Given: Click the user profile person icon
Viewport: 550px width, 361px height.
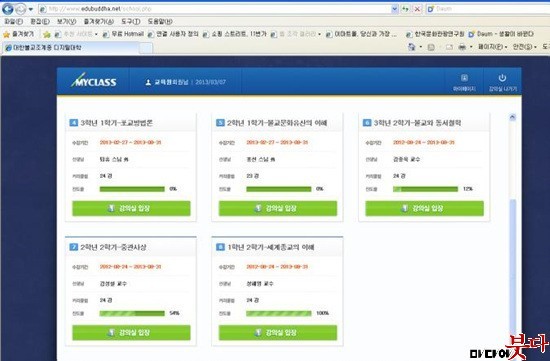Looking at the screenshot, I should pos(148,82).
